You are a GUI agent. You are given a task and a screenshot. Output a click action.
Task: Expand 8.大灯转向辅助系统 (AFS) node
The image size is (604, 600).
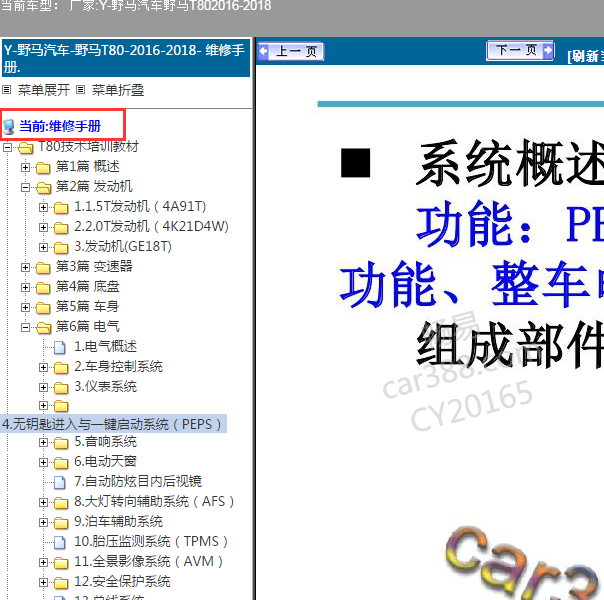pos(44,503)
